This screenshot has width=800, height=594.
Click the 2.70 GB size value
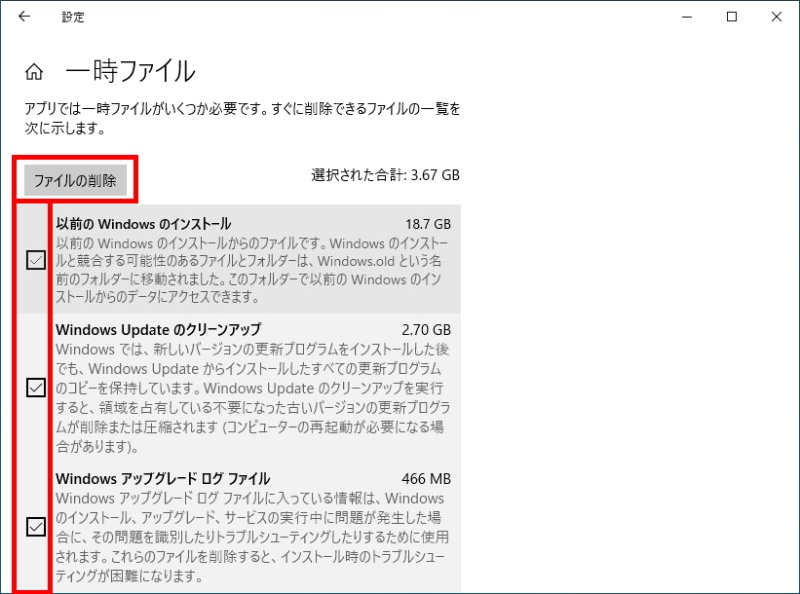pos(426,329)
